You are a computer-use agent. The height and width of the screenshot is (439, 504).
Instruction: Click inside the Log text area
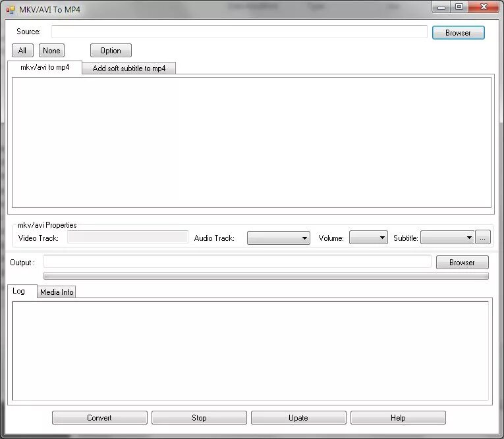pos(250,351)
